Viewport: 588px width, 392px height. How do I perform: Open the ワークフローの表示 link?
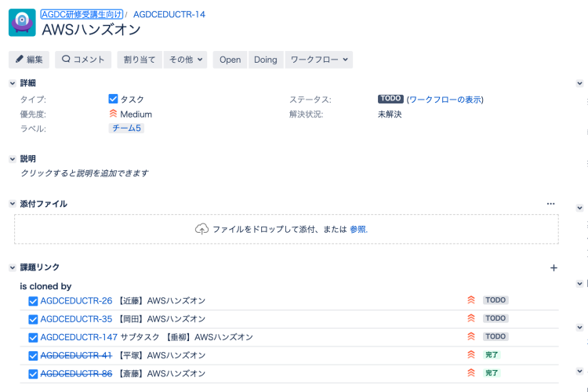pyautogui.click(x=445, y=100)
